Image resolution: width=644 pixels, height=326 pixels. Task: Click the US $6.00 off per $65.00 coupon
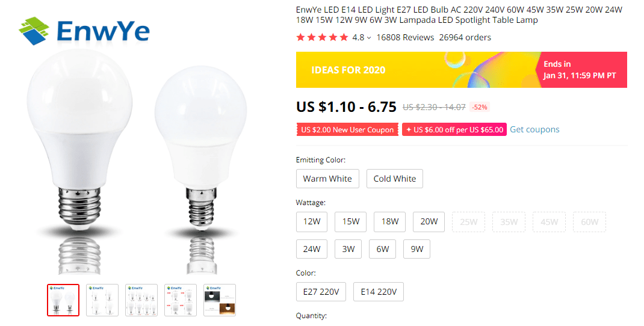pos(454,130)
